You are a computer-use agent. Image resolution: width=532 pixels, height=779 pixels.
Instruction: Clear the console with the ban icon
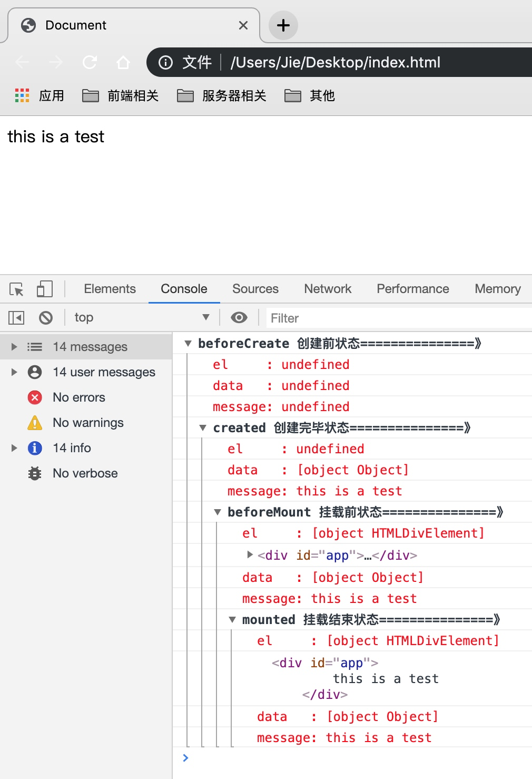46,317
